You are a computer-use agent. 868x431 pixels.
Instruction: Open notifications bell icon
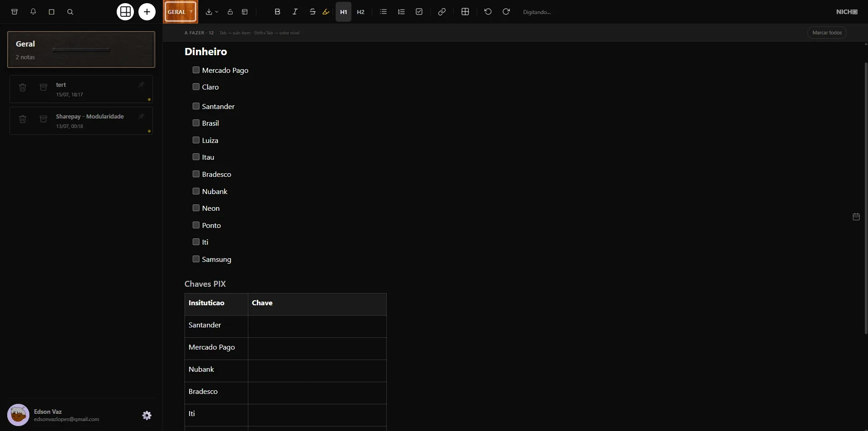pyautogui.click(x=33, y=12)
